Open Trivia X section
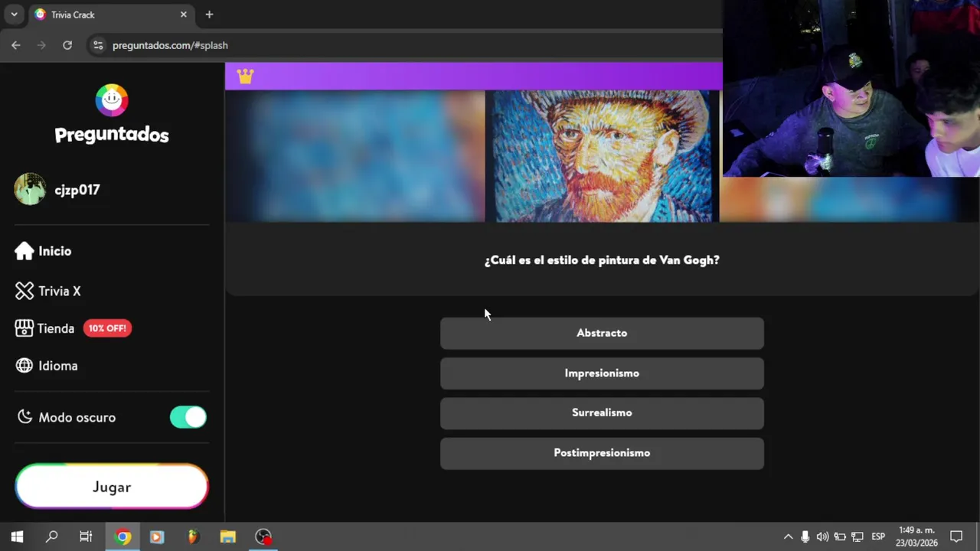 [x=47, y=291]
